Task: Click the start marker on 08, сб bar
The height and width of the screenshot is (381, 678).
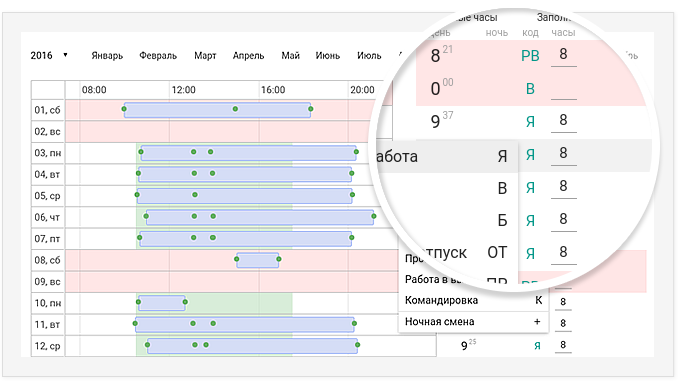Action: [x=237, y=259]
